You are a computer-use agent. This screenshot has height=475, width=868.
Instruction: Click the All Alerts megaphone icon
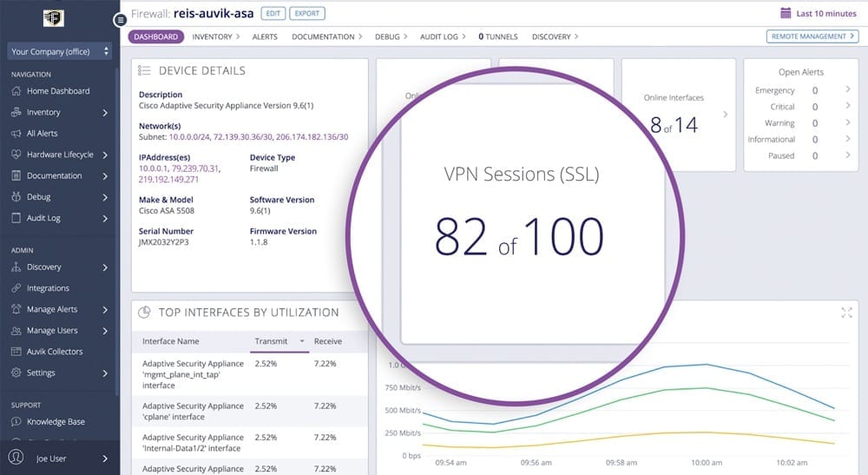[x=16, y=134]
